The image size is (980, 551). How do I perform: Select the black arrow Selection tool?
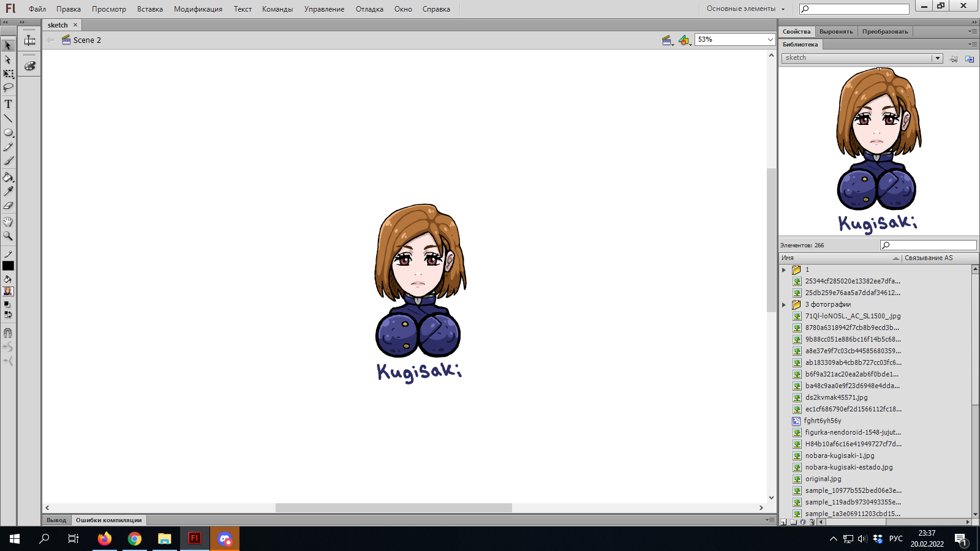(8, 45)
